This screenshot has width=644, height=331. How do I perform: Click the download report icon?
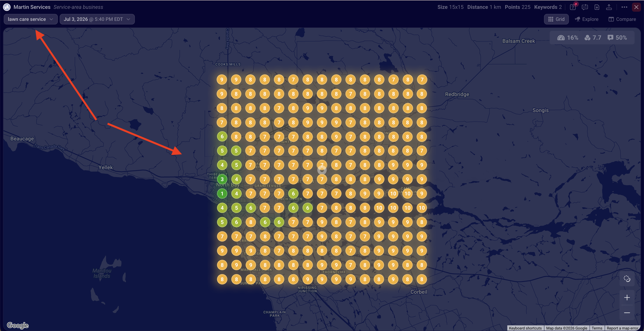[597, 7]
